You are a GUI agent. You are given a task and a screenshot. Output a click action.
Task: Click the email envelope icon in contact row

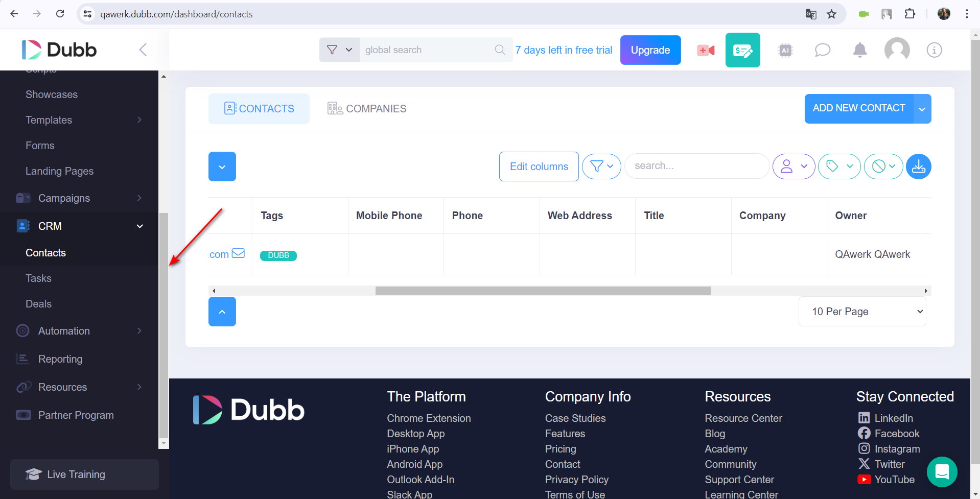[238, 253]
